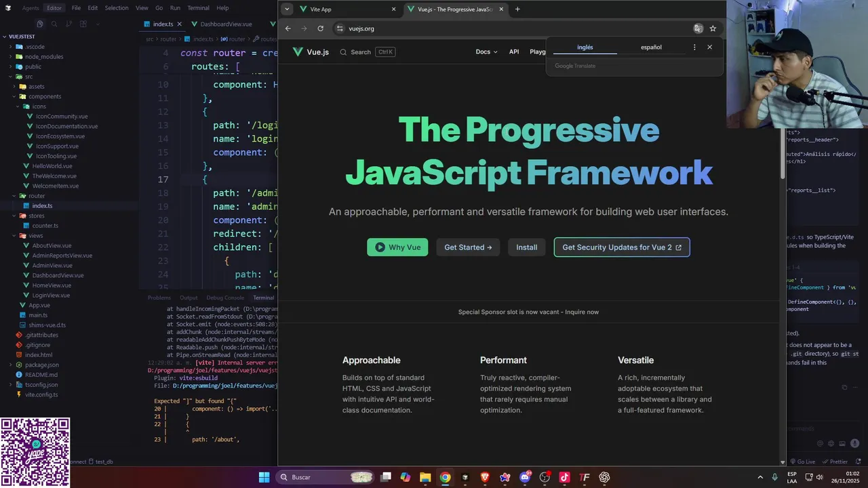Viewport: 868px width, 488px height.
Task: Expand the public folder
Action: (x=33, y=66)
